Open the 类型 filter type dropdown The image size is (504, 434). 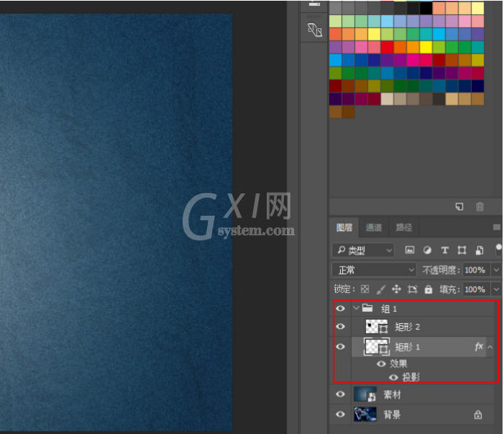coord(363,250)
